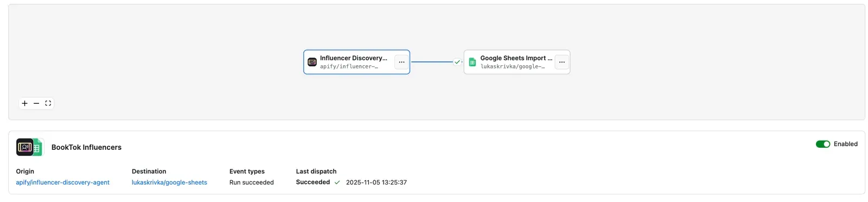Toggle the Enabled switch for BookTok Influencers

tap(823, 144)
